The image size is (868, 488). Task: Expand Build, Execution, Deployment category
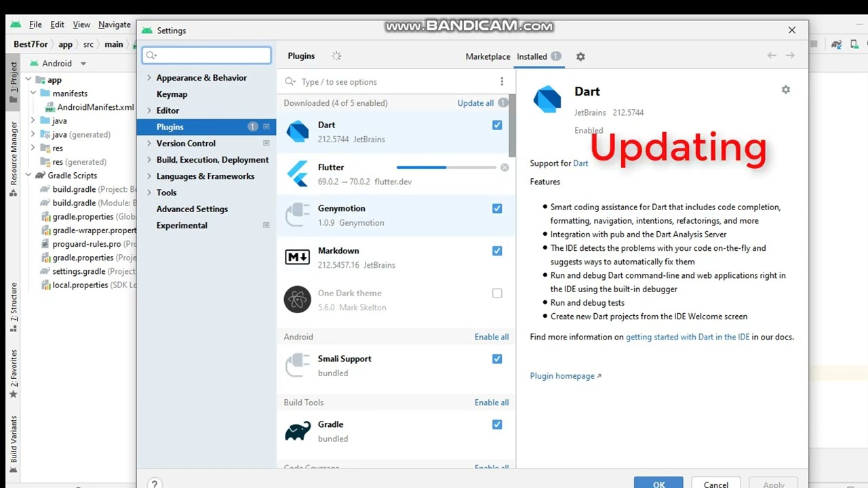tap(149, 160)
